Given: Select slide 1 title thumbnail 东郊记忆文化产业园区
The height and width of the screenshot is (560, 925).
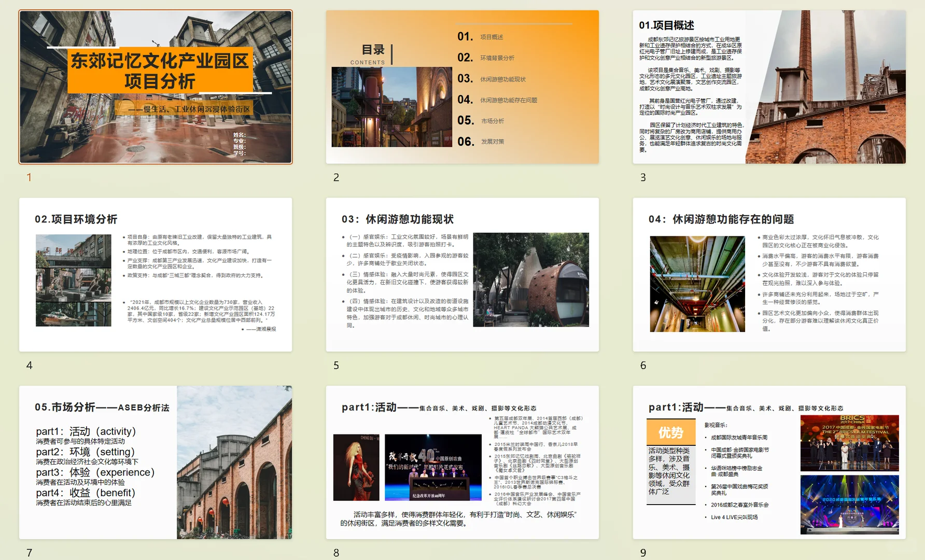Looking at the screenshot, I should click(156, 87).
